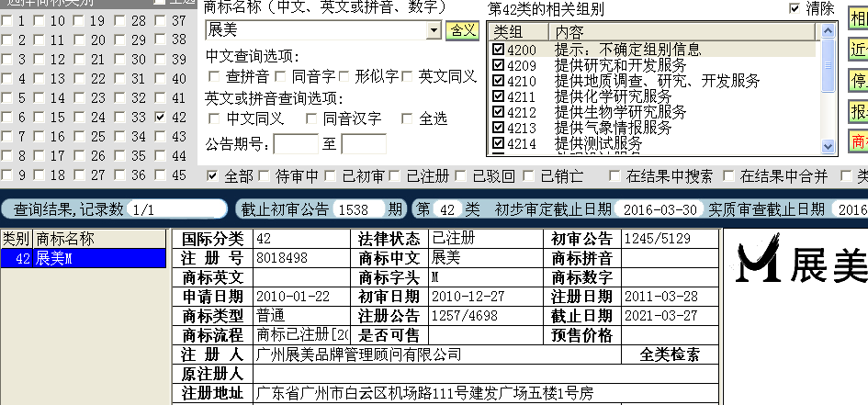Toggle class 16 checkbox
This screenshot has width=868, height=405.
[39, 136]
